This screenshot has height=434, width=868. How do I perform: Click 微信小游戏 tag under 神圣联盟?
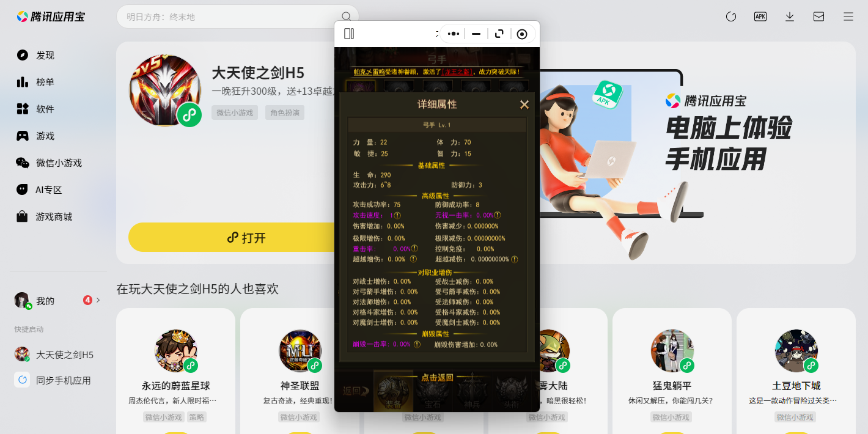point(300,417)
